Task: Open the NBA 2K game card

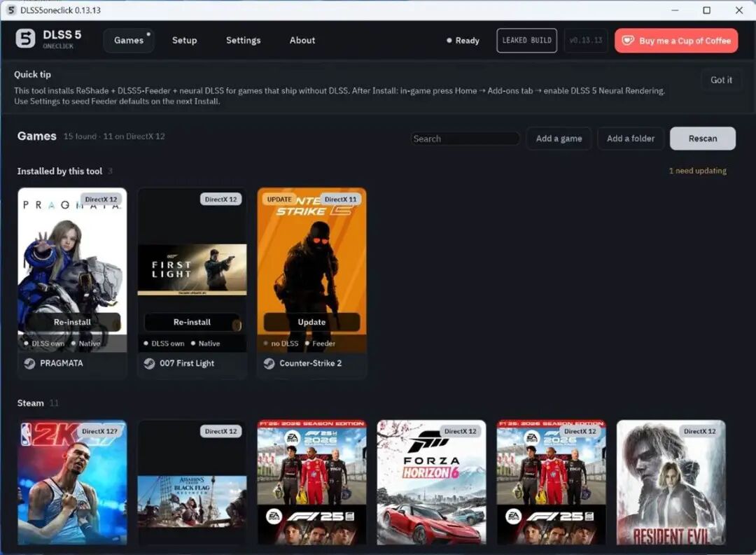Action: pyautogui.click(x=72, y=482)
